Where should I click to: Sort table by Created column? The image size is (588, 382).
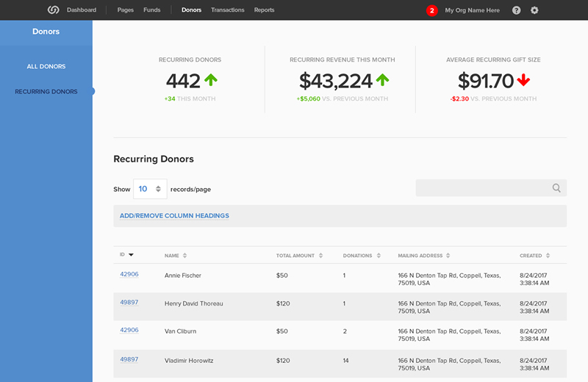click(548, 256)
